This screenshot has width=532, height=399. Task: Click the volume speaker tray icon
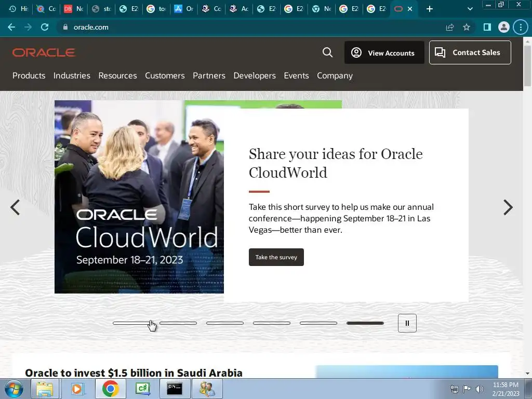479,389
